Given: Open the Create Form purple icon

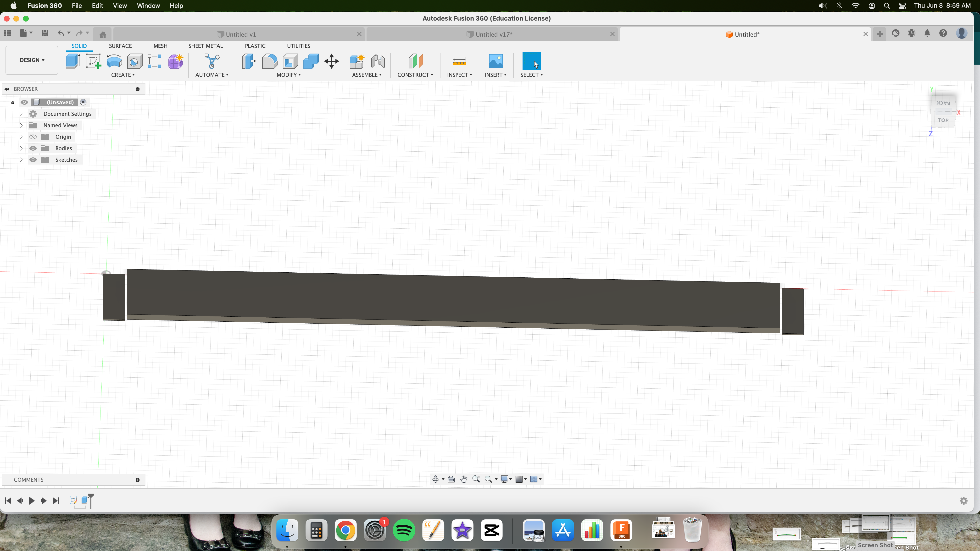Looking at the screenshot, I should (x=175, y=61).
